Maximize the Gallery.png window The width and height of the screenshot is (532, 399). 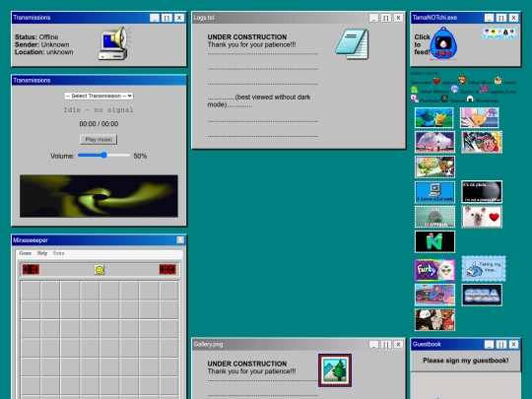[x=386, y=345]
